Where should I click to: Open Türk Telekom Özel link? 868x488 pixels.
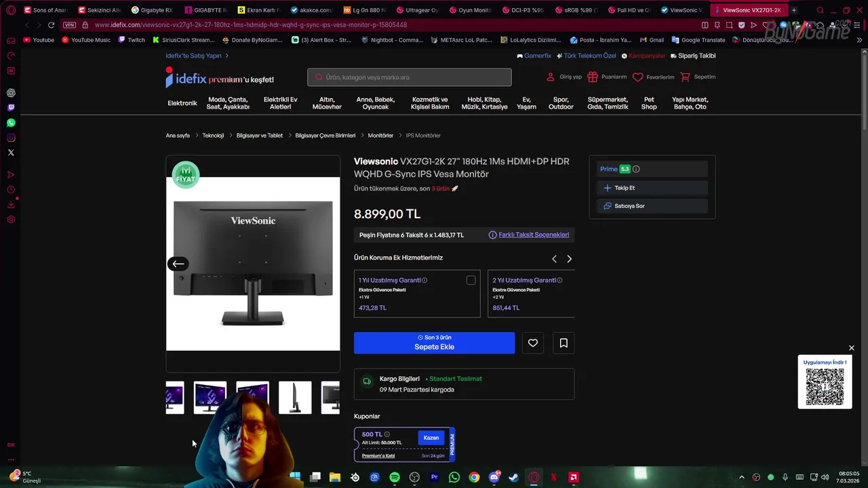[587, 56]
